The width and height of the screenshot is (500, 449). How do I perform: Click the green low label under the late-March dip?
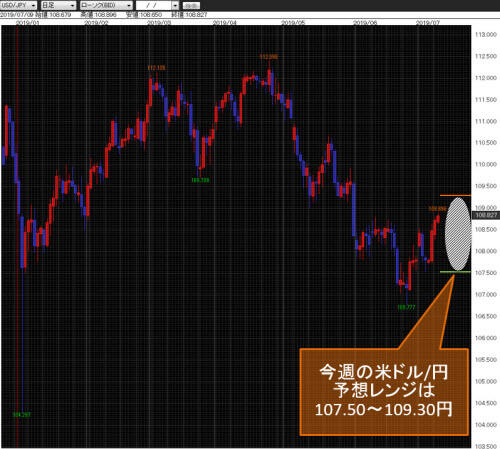(x=200, y=180)
